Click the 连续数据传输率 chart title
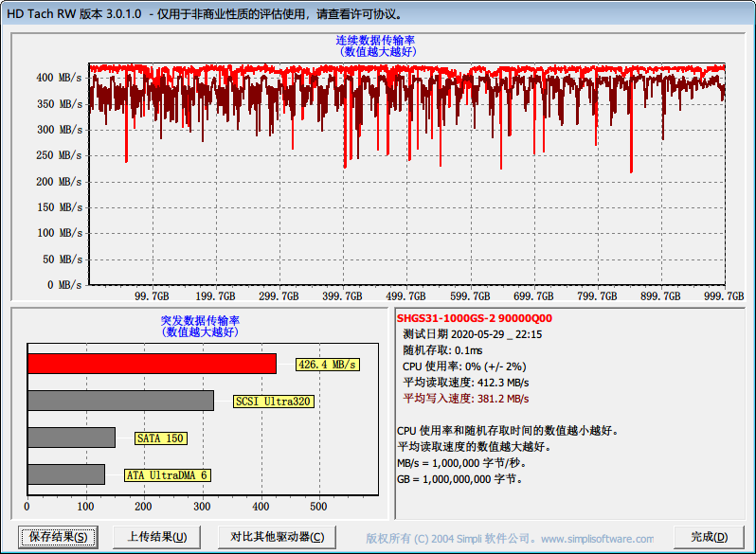 coord(375,41)
